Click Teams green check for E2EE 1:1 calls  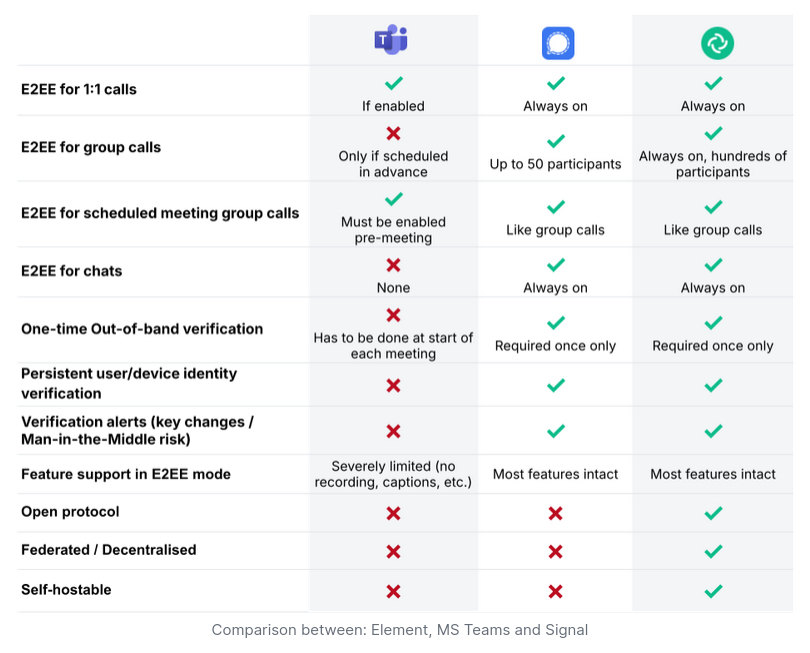pyautogui.click(x=394, y=83)
